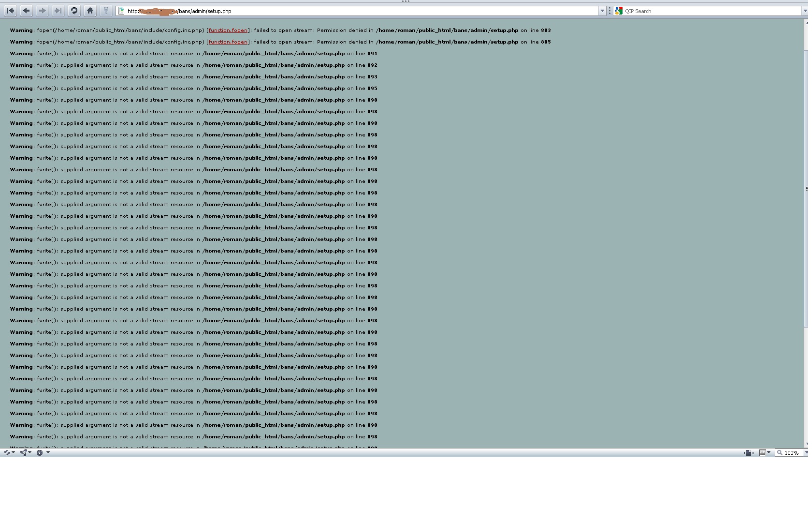The width and height of the screenshot is (812, 508).
Task: Click the password wand key button
Action: pos(106,11)
